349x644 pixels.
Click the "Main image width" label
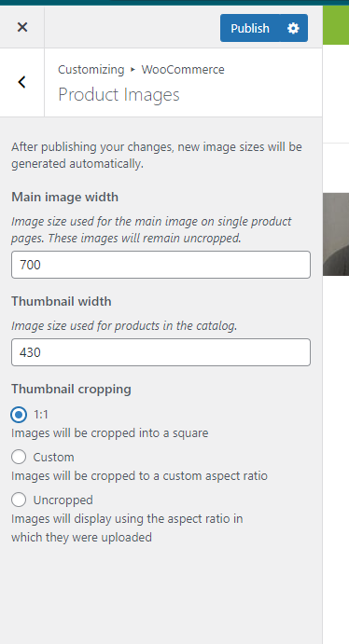point(65,198)
